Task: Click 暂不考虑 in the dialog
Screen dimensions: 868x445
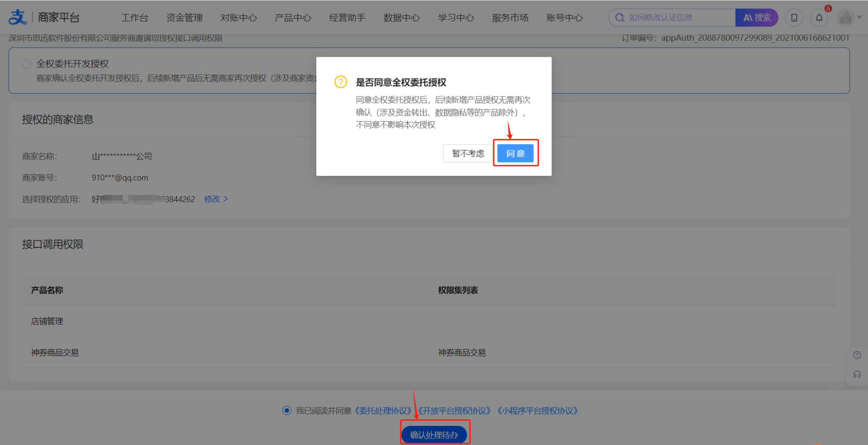Action: 468,153
